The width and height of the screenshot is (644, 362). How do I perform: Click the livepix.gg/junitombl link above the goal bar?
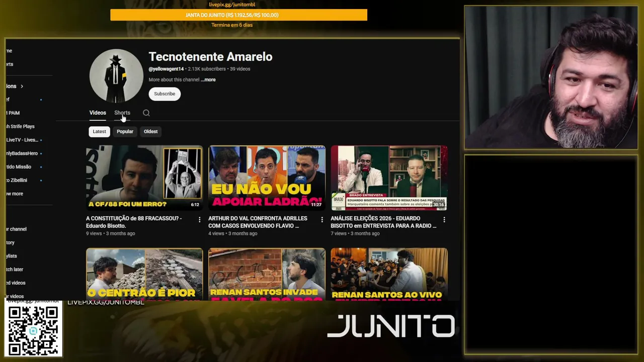[x=232, y=5]
